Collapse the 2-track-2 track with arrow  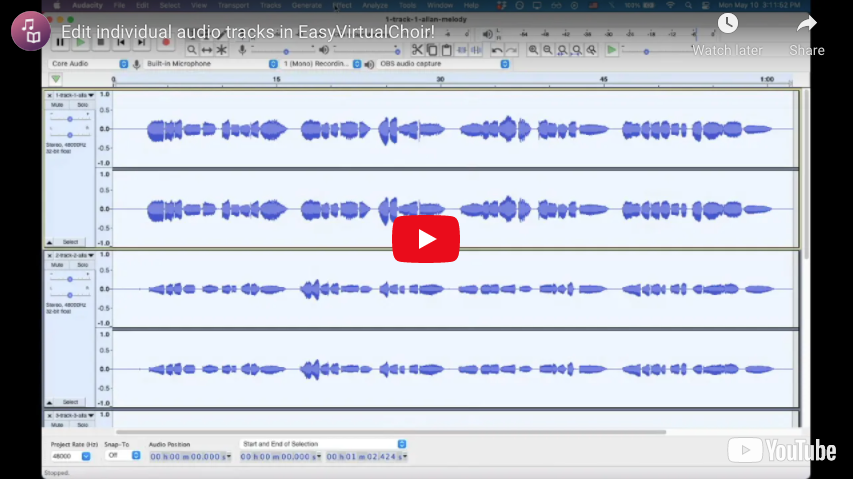(50, 402)
